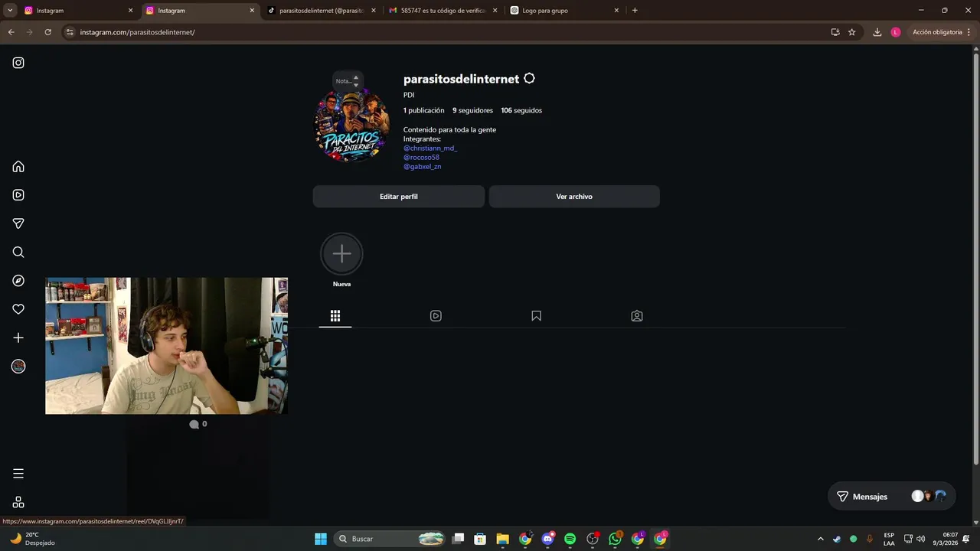
Task: Open Reels from the sidebar
Action: coord(18,195)
